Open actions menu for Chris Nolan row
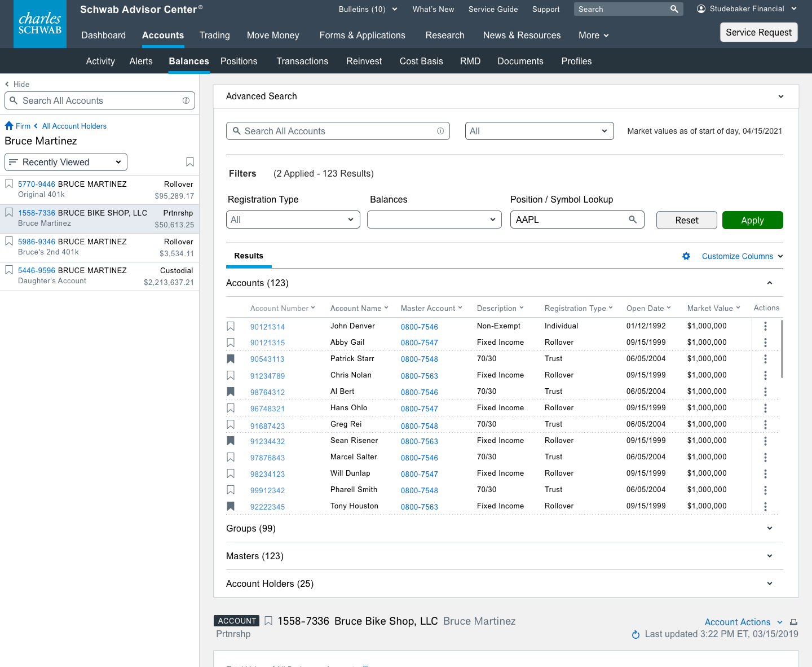Screen dimensions: 812x667 coord(765,375)
